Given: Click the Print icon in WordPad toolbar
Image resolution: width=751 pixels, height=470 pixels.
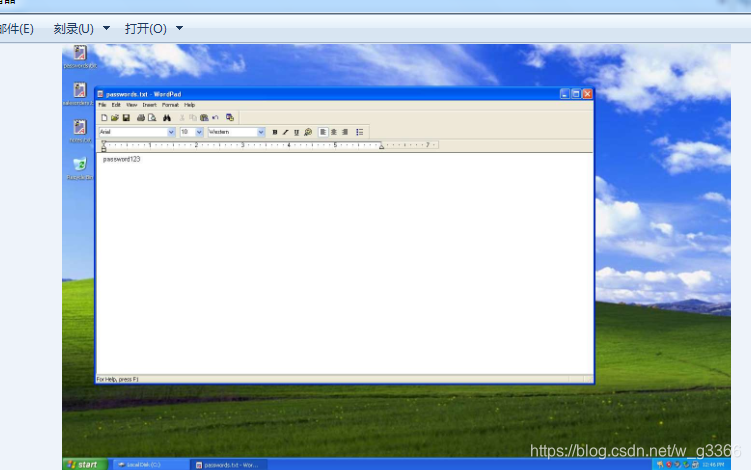Looking at the screenshot, I should (141, 117).
